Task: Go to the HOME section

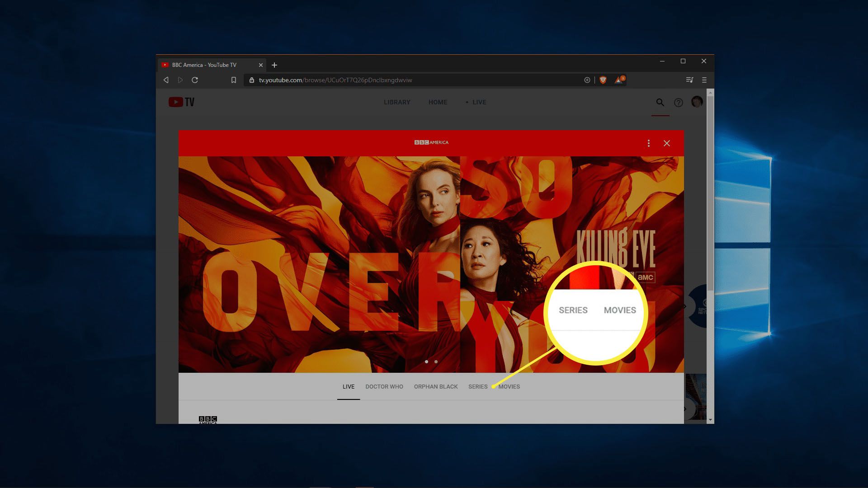Action: click(x=438, y=102)
